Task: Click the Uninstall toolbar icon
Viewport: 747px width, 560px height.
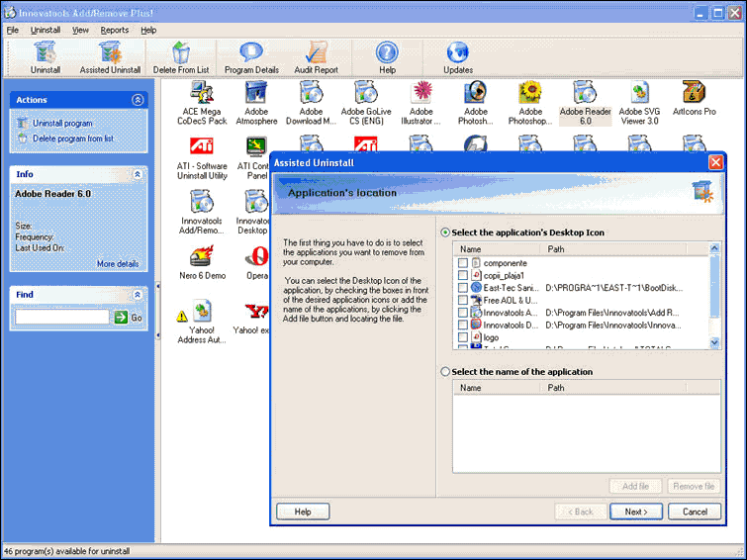Action: [x=46, y=57]
